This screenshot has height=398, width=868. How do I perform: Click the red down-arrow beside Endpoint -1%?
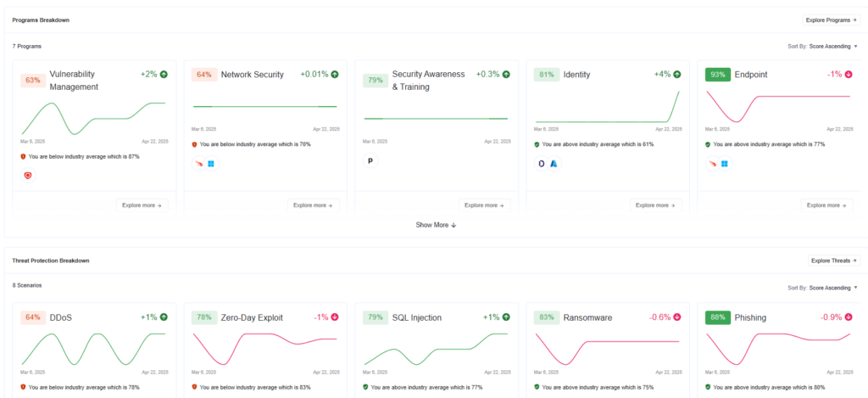pos(849,75)
